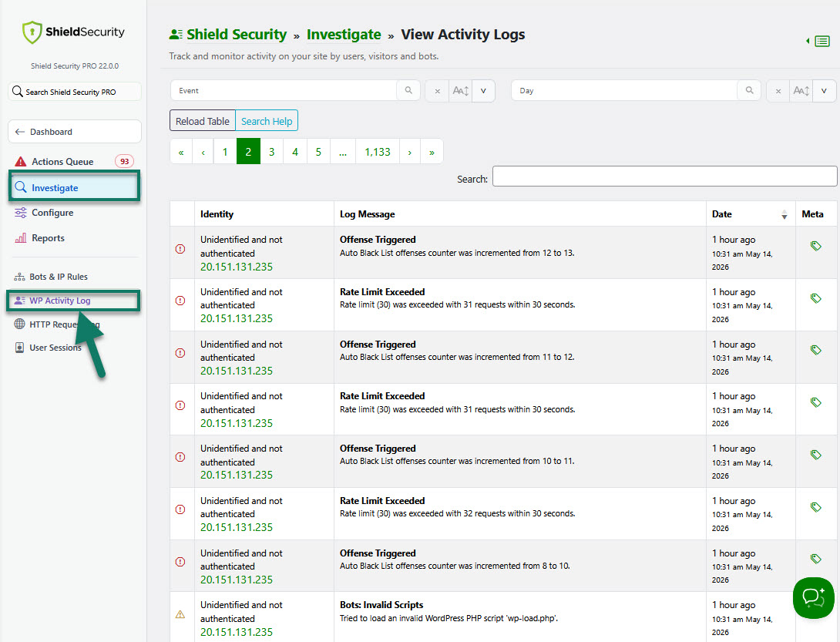Image resolution: width=840 pixels, height=642 pixels.
Task: Clear the Event filter with the X
Action: pos(437,91)
